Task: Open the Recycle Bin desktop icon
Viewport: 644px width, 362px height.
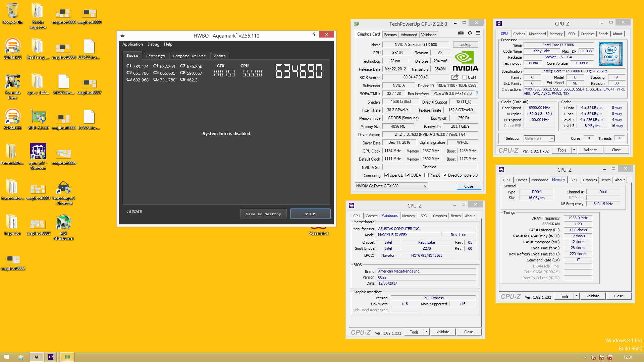Action: click(x=13, y=14)
